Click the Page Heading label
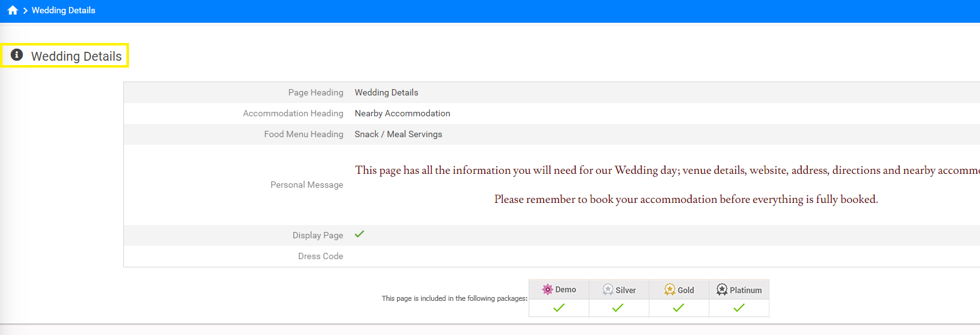 [x=315, y=92]
